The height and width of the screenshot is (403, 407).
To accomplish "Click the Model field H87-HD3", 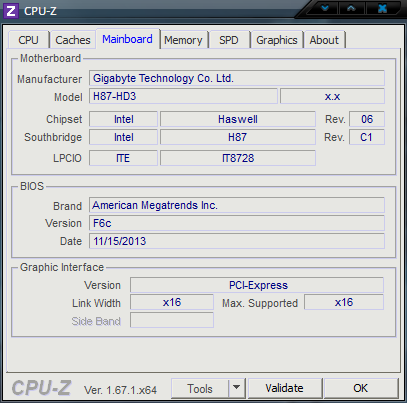I will (x=183, y=96).
